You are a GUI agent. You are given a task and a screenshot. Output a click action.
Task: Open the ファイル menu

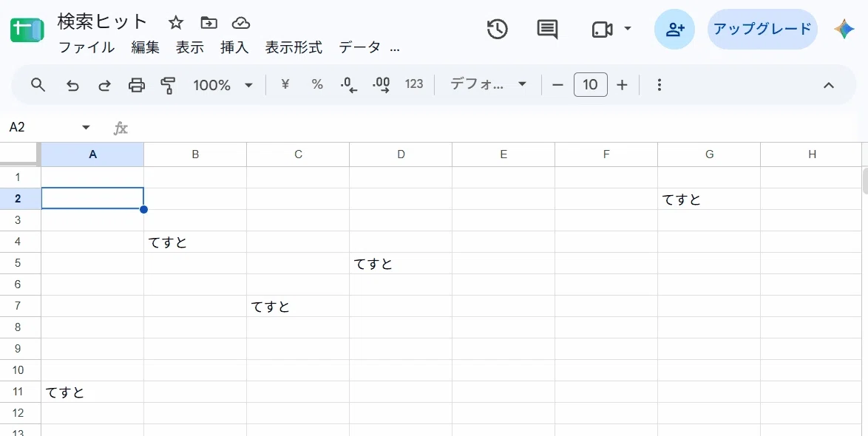coord(87,47)
